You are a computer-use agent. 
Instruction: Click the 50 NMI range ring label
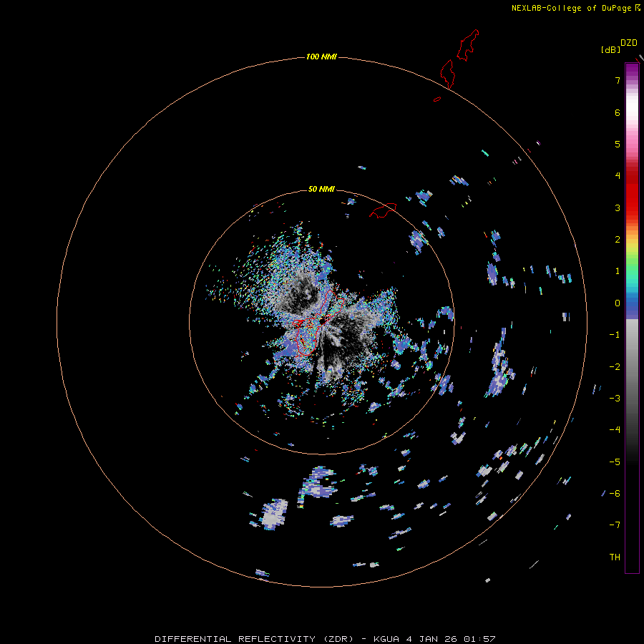tap(321, 189)
